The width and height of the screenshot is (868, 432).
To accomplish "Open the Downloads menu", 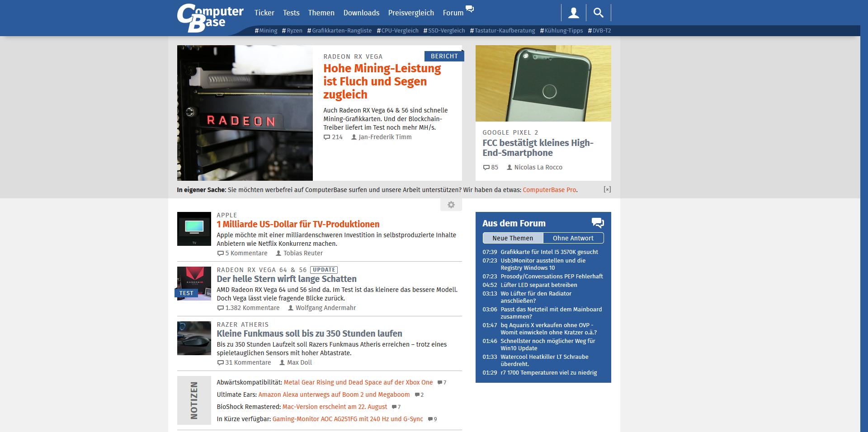I will point(361,13).
